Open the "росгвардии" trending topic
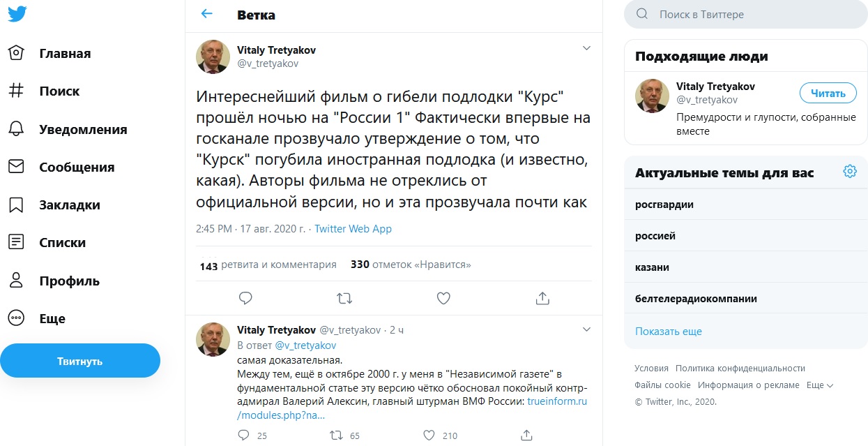The height and width of the screenshot is (446, 868). (664, 205)
